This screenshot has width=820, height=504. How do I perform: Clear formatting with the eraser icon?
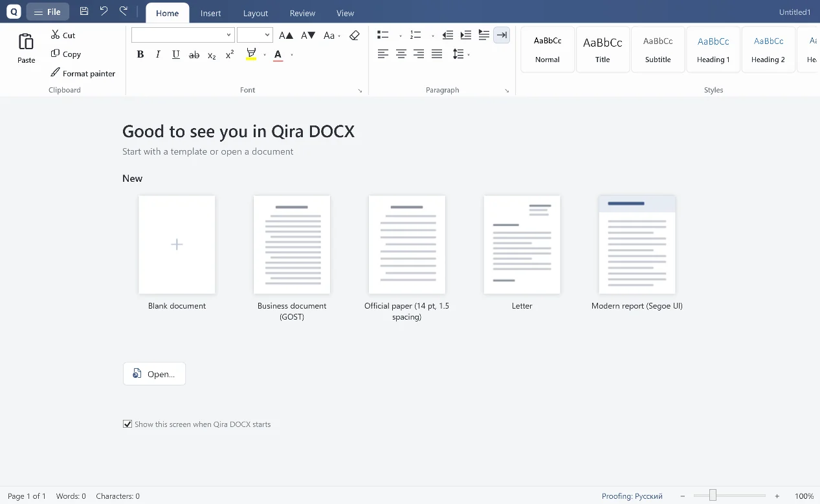click(354, 35)
